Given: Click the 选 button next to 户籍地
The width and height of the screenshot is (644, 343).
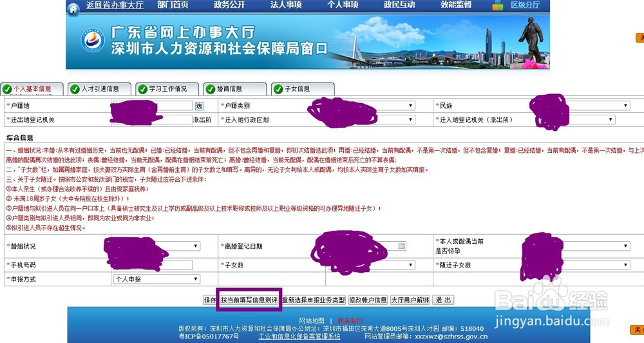Looking at the screenshot, I should (199, 106).
